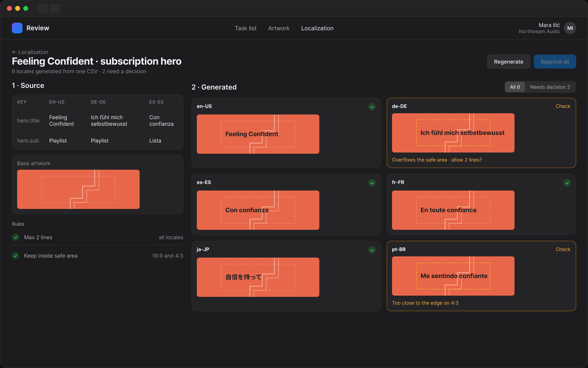
Task: Click the Mara Ilić user name
Action: [x=549, y=25]
